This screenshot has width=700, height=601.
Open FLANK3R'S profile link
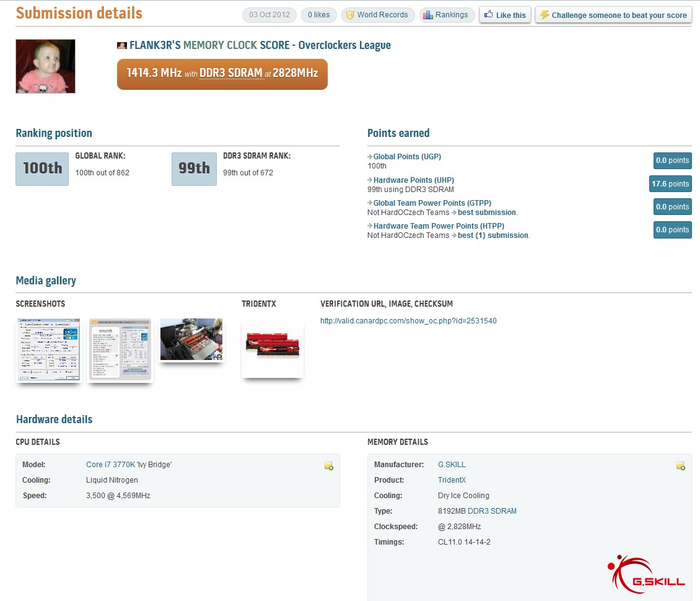pos(155,45)
